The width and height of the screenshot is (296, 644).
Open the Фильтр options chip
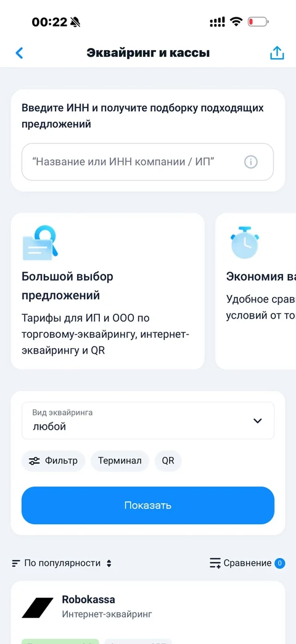pos(53,461)
